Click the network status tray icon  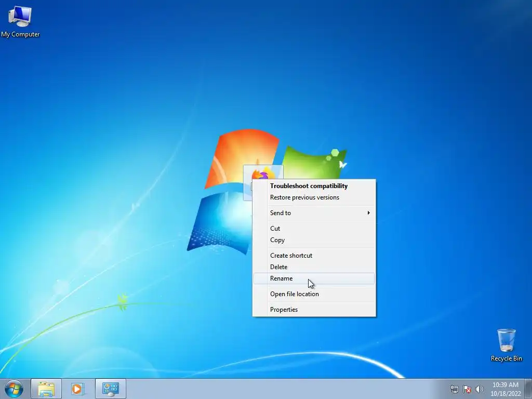(x=454, y=389)
